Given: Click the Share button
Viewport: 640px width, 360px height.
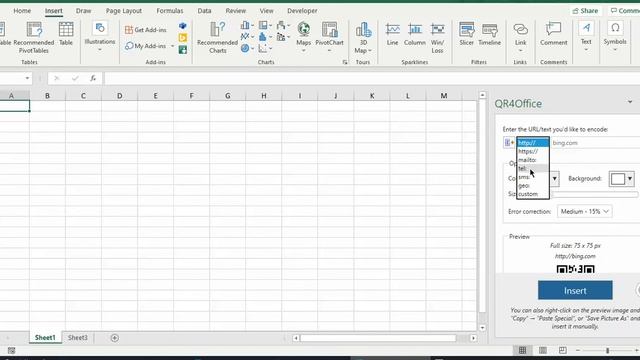Looking at the screenshot, I should click(585, 11).
